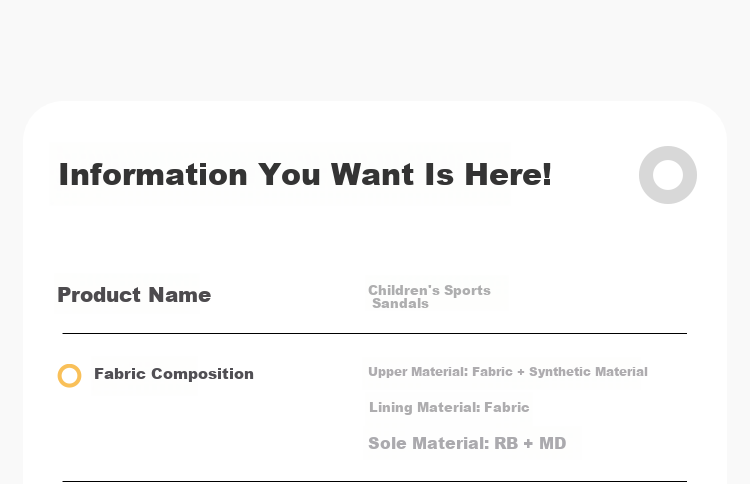Click Synthetic Material in the upper material line

coord(588,372)
